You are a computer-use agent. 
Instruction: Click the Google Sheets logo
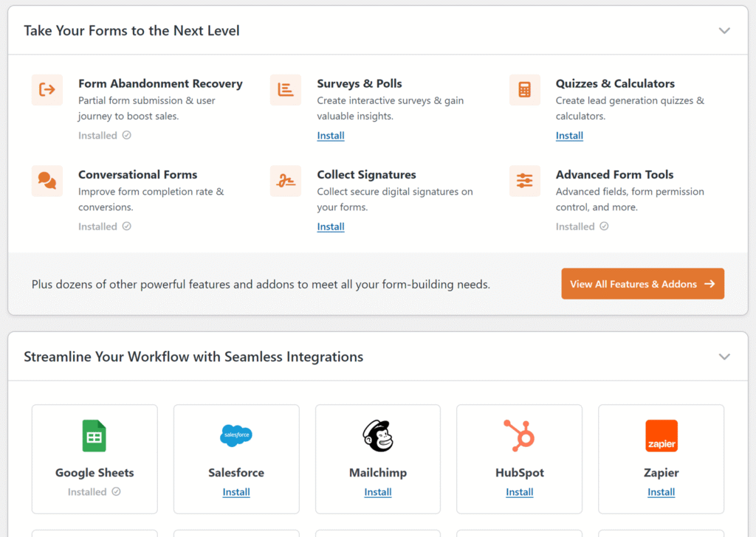click(94, 436)
